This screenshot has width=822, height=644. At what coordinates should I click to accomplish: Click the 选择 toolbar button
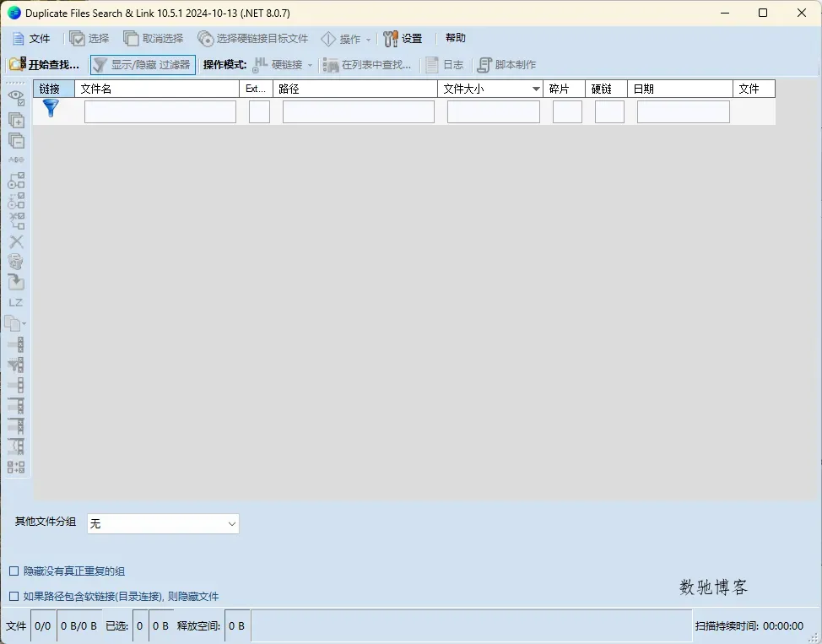[89, 38]
